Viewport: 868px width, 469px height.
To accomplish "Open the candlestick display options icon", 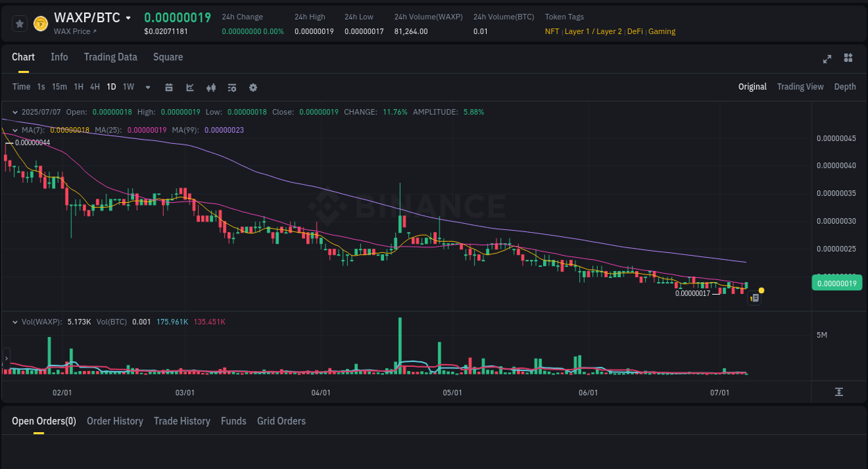I will click(211, 87).
